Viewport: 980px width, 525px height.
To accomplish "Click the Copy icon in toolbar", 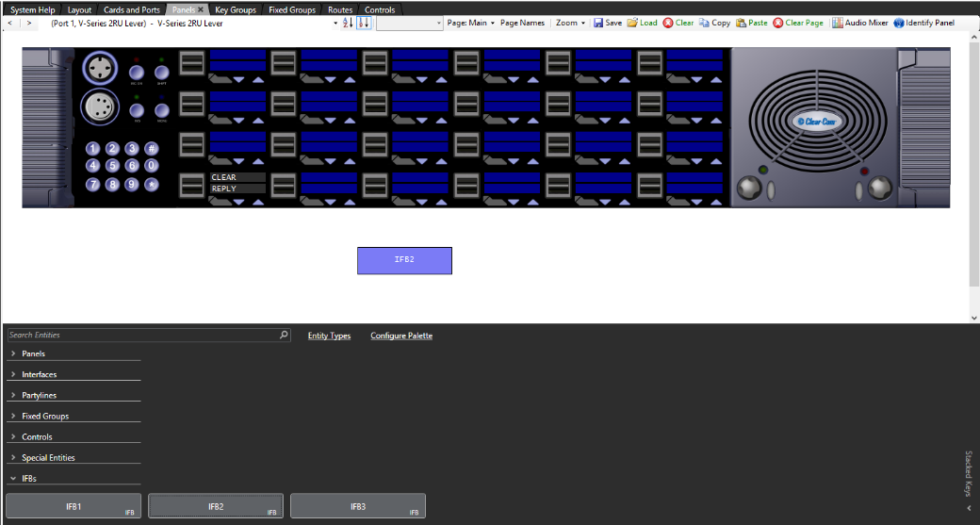I will 704,23.
